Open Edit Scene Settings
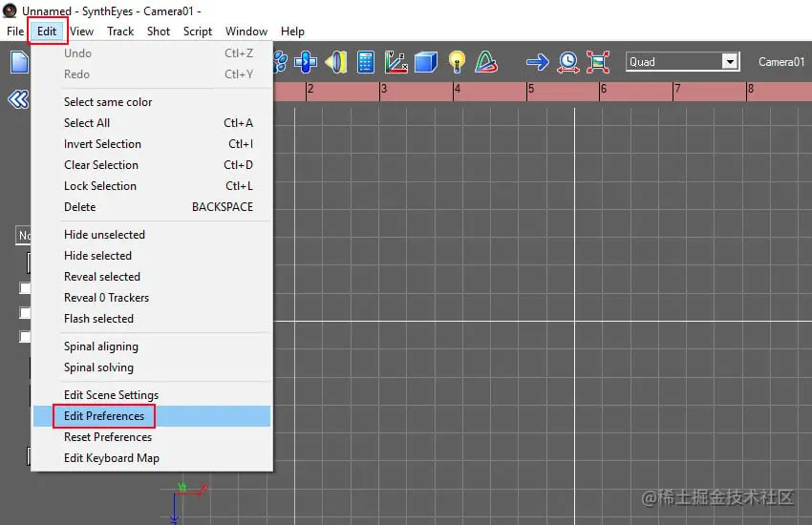Screen dimensions: 812x525 152,395
